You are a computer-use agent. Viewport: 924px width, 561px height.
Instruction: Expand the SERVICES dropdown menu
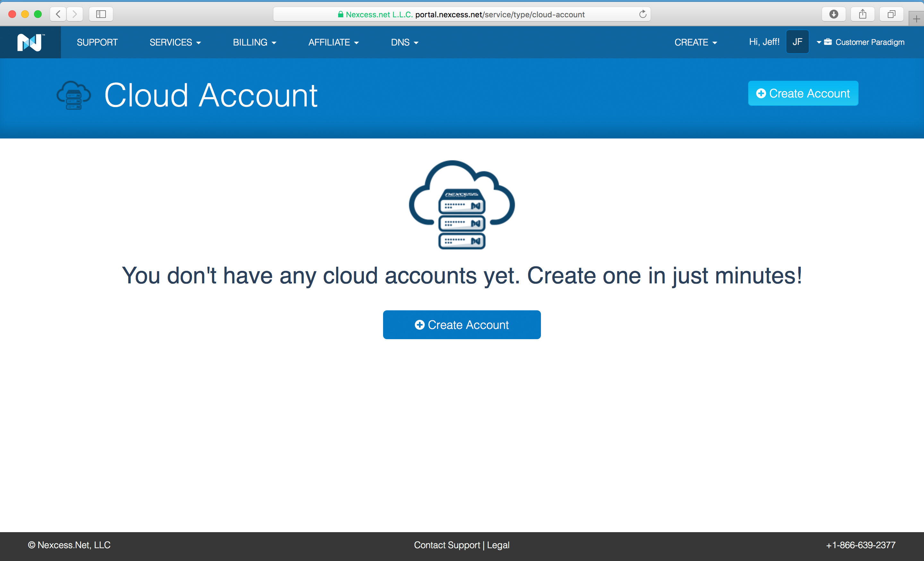(x=175, y=42)
